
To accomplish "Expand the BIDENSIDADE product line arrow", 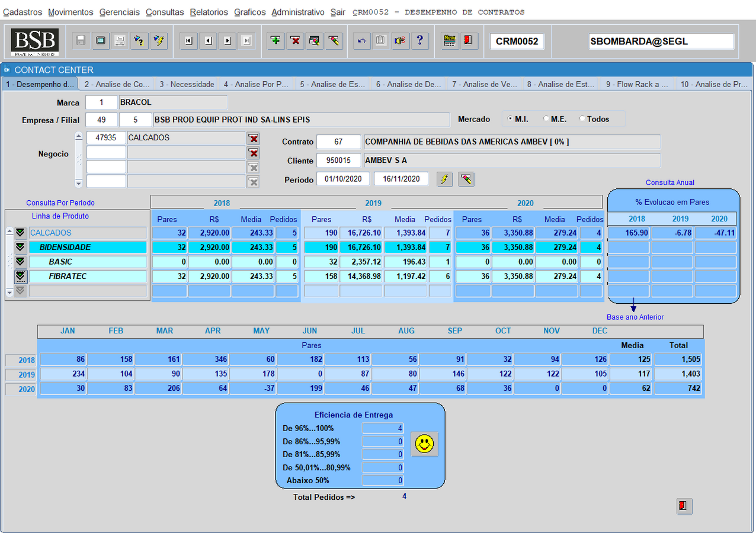I will pos(21,247).
